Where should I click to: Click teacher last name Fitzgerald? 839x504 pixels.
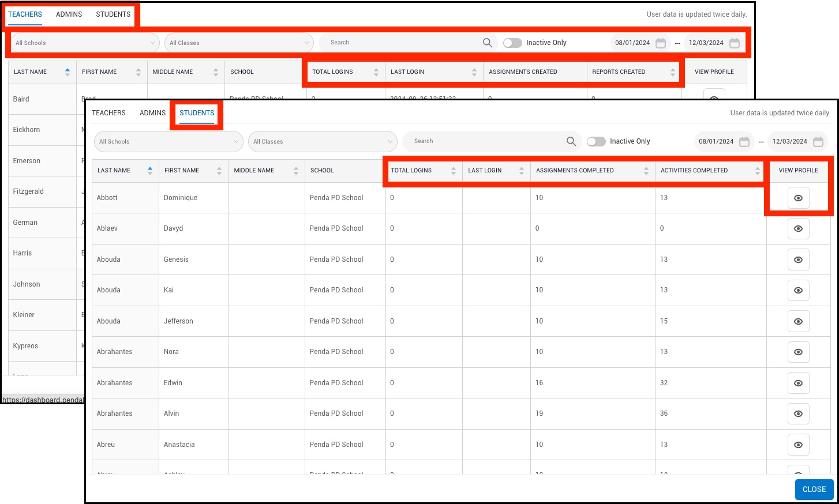click(x=28, y=191)
